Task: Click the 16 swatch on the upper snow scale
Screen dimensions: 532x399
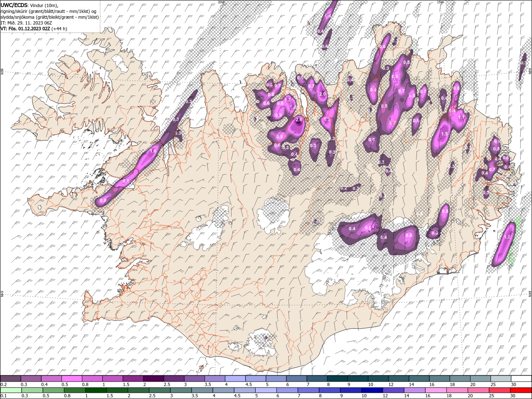Action: coord(439,378)
